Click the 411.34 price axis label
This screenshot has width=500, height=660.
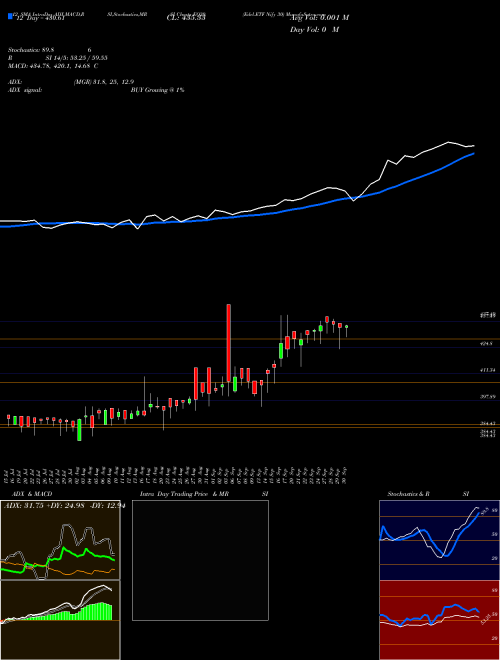(x=487, y=370)
